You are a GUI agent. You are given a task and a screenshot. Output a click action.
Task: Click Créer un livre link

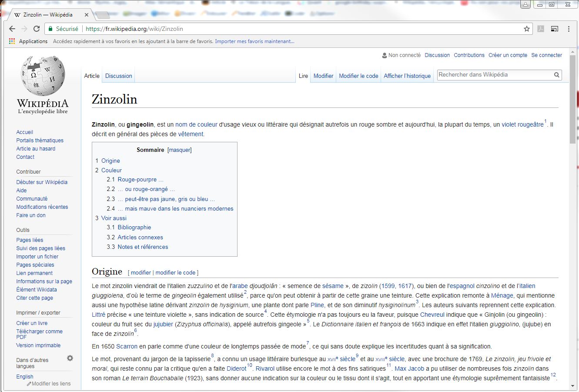(32, 323)
